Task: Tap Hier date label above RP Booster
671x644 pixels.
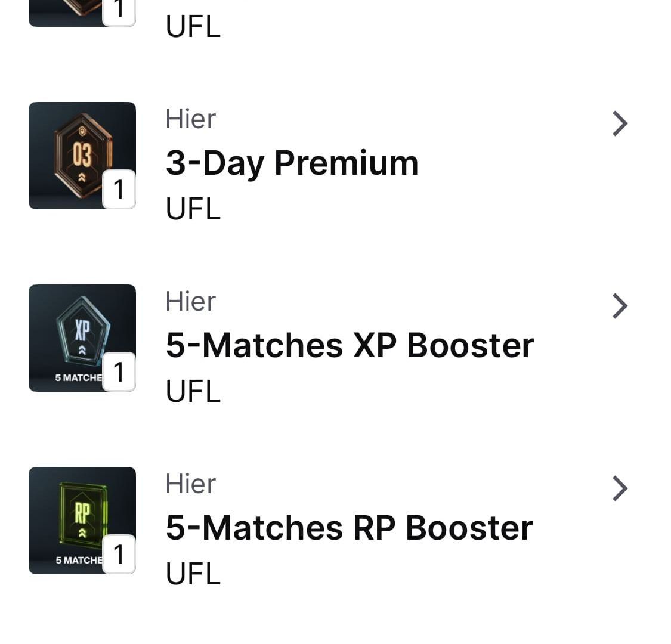Action: 191,484
